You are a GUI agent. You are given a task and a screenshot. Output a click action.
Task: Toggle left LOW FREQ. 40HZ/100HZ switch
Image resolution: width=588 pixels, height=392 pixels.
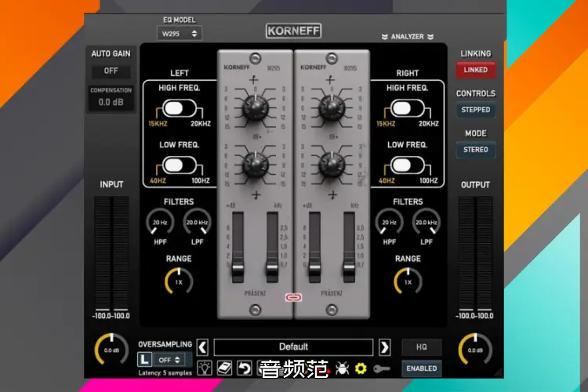pyautogui.click(x=180, y=165)
